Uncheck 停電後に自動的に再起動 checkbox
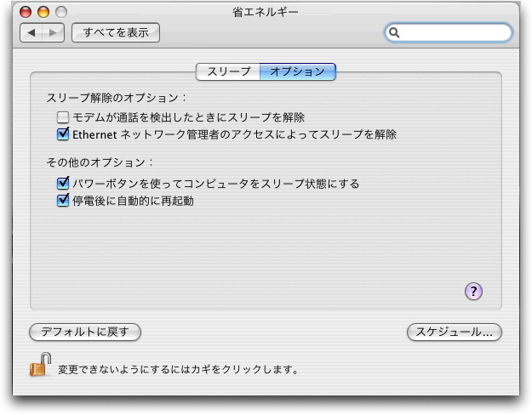532x415 pixels. tap(63, 201)
